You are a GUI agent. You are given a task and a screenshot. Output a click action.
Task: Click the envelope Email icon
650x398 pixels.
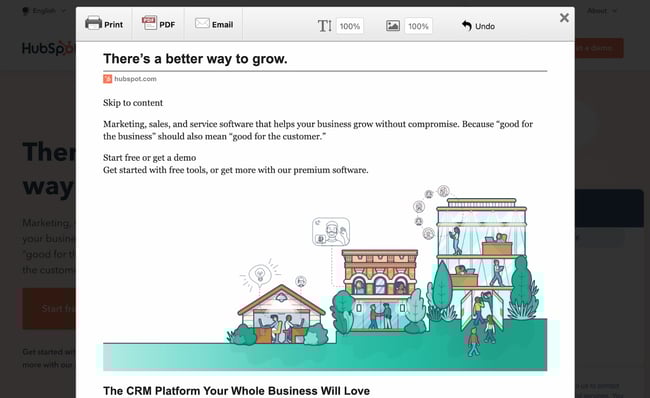click(202, 23)
